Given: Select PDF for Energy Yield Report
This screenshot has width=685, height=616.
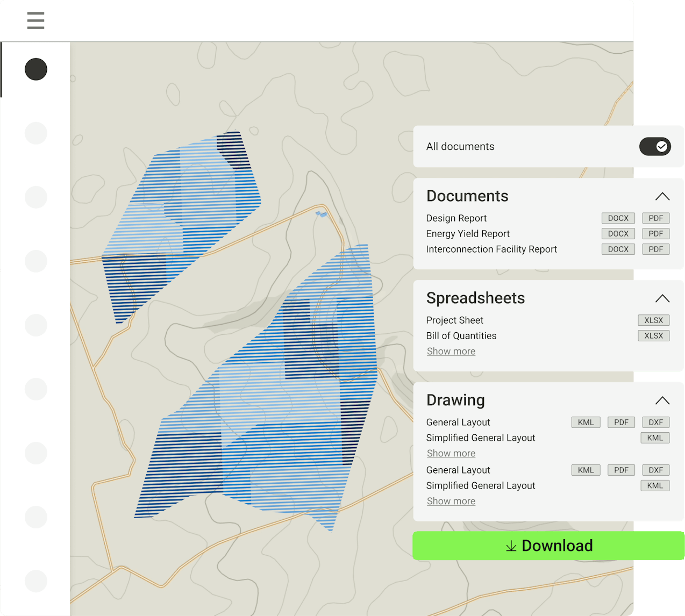Looking at the screenshot, I should pyautogui.click(x=655, y=234).
